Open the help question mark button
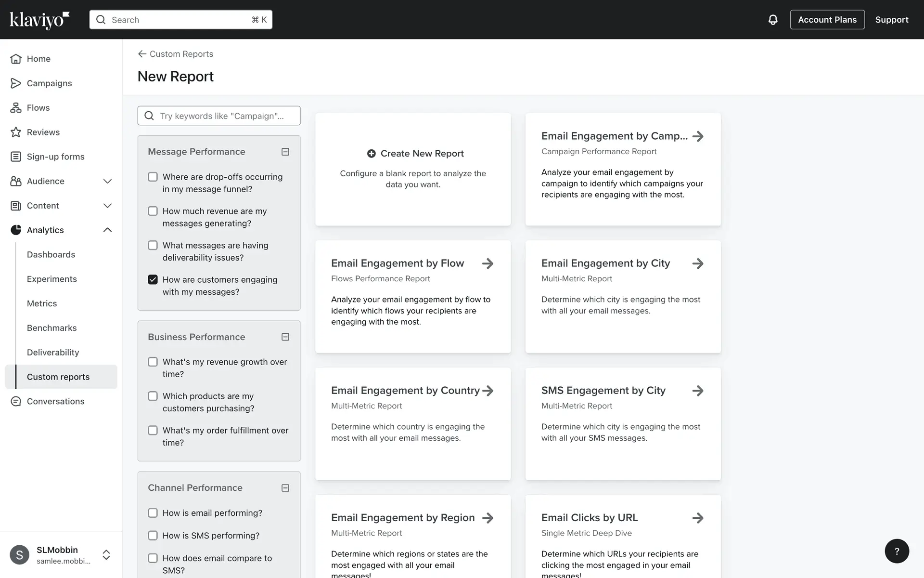 (x=897, y=551)
